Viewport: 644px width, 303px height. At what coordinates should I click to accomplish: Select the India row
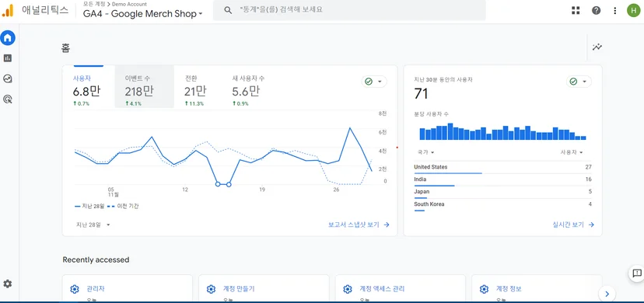tap(502, 180)
